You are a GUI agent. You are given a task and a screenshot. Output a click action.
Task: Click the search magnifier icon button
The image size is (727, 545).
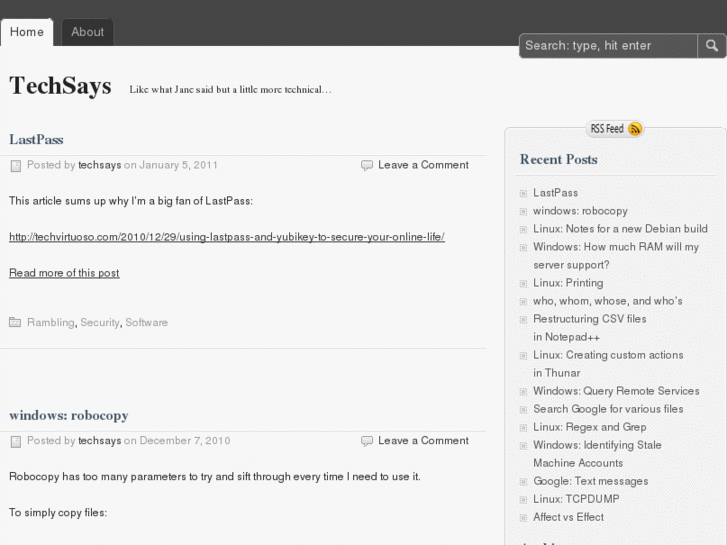point(711,45)
